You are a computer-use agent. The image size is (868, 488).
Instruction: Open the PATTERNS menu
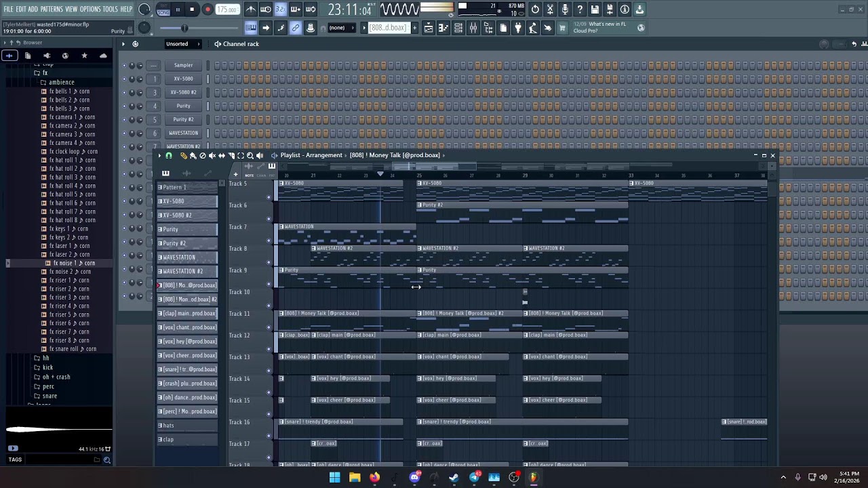click(x=52, y=9)
